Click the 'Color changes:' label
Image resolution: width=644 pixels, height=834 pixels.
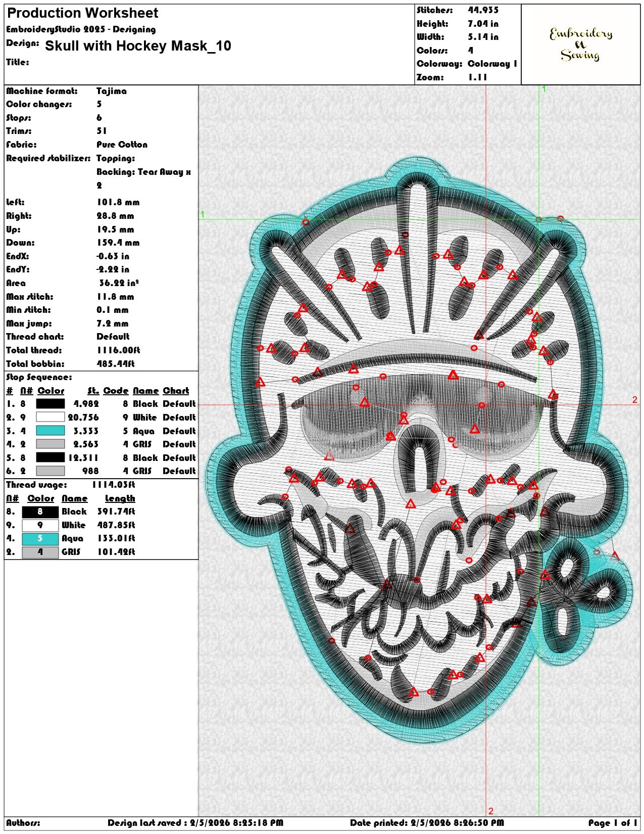tap(39, 104)
